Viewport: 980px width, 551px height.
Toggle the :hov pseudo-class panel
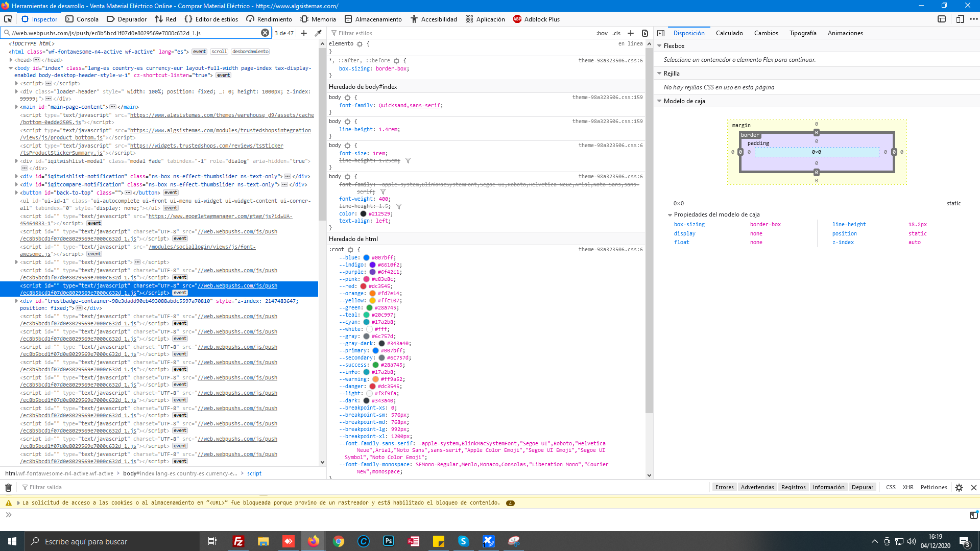[x=602, y=33]
